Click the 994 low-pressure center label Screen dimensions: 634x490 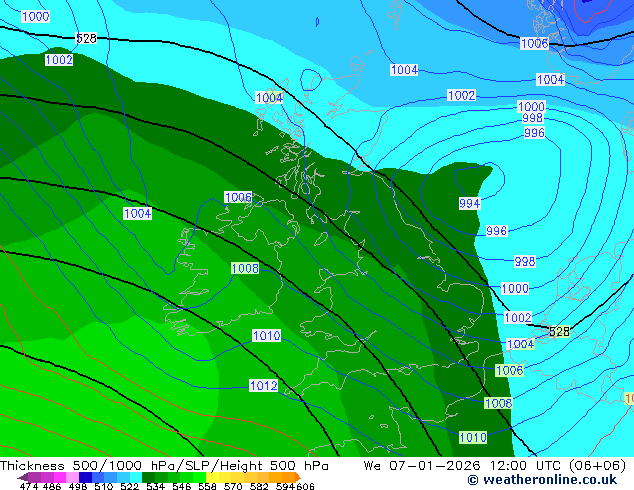coord(469,203)
